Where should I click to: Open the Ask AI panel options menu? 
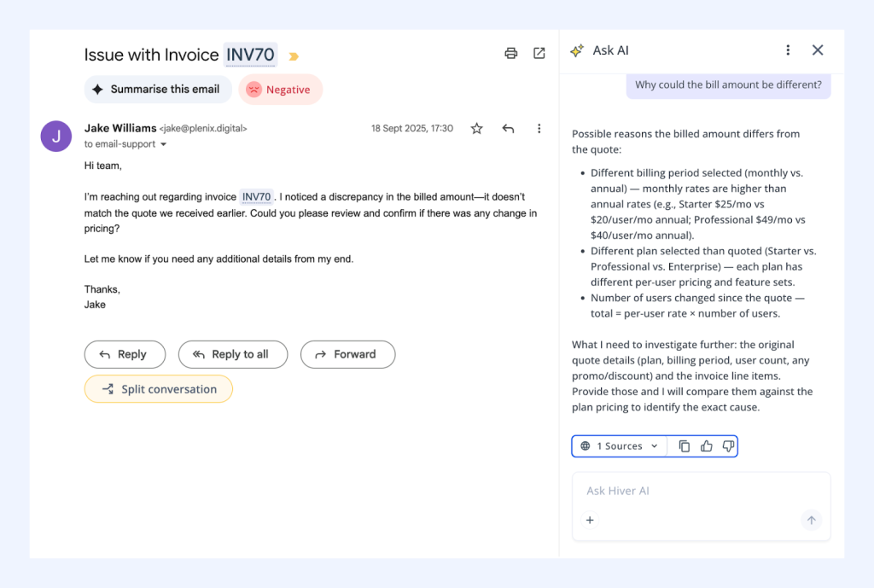(788, 50)
